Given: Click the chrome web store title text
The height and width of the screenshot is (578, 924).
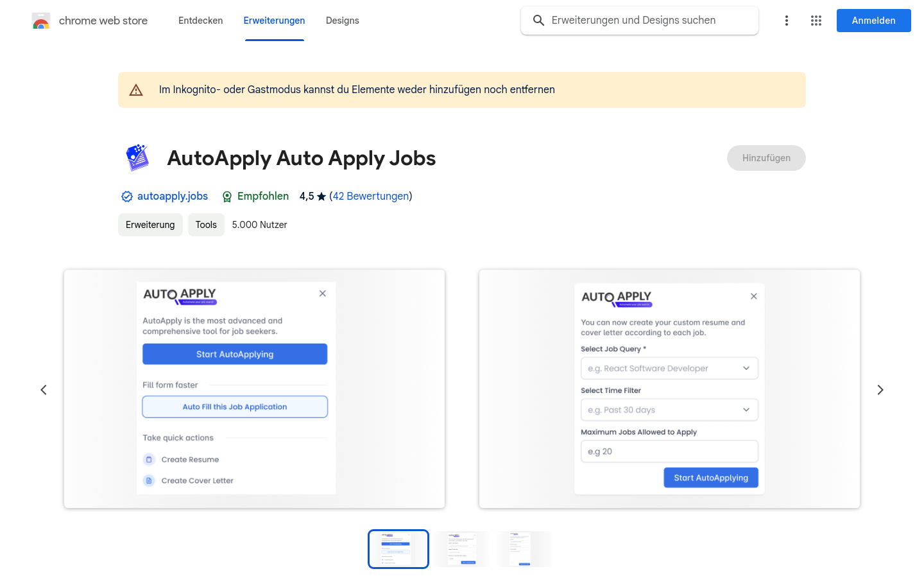Looking at the screenshot, I should [x=103, y=21].
